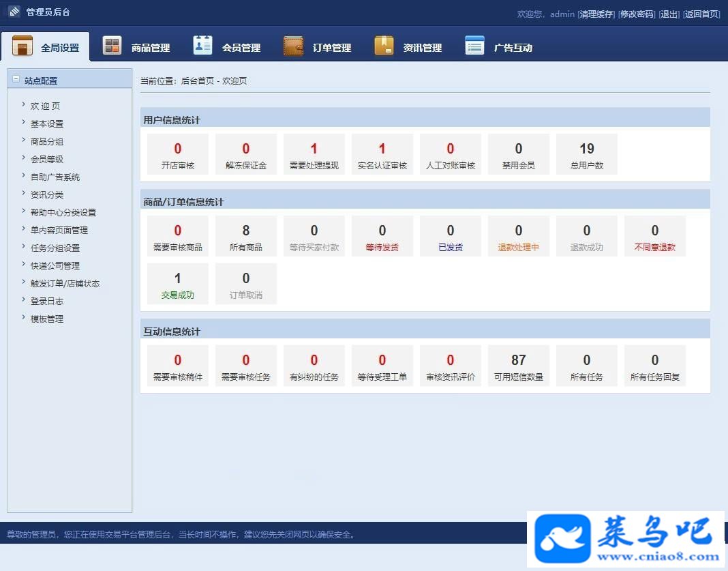Click the 需要审核任务 stat card
Viewport: 728px width, 571px height.
(246, 366)
